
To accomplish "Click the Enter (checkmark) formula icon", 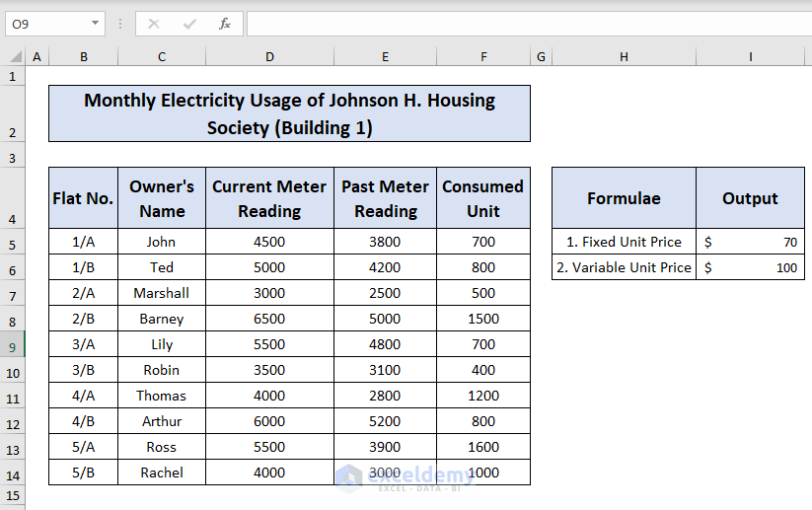I will (189, 24).
